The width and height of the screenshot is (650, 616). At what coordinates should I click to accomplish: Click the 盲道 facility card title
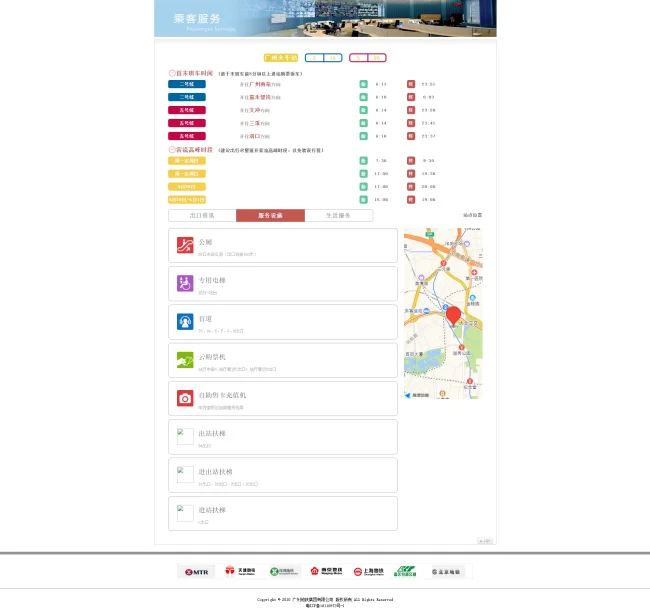[x=205, y=319]
